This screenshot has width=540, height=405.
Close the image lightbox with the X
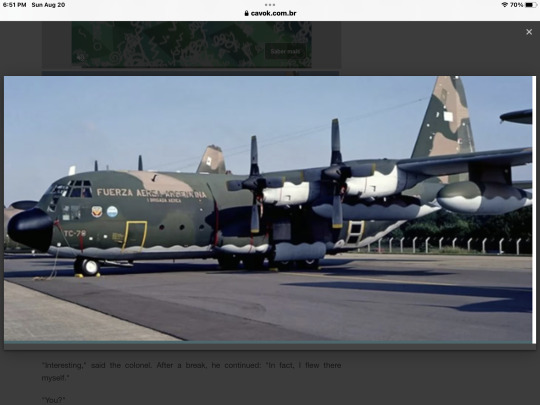529,32
